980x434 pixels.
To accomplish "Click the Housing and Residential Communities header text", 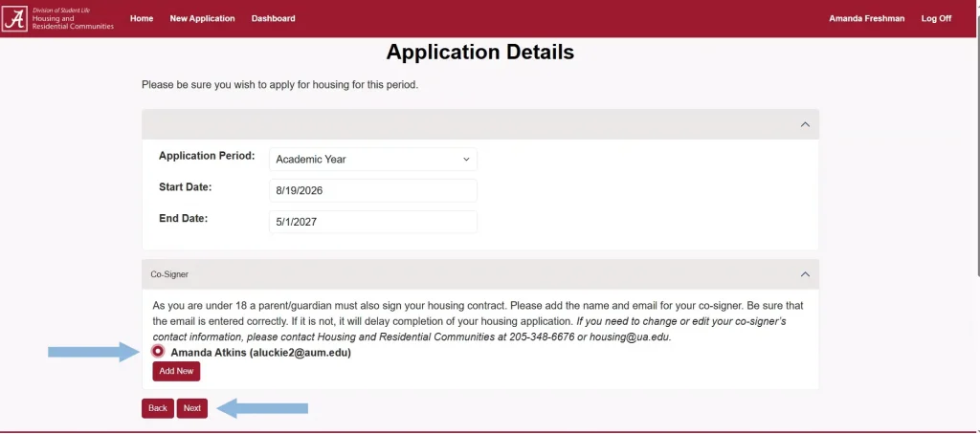I will (73, 22).
